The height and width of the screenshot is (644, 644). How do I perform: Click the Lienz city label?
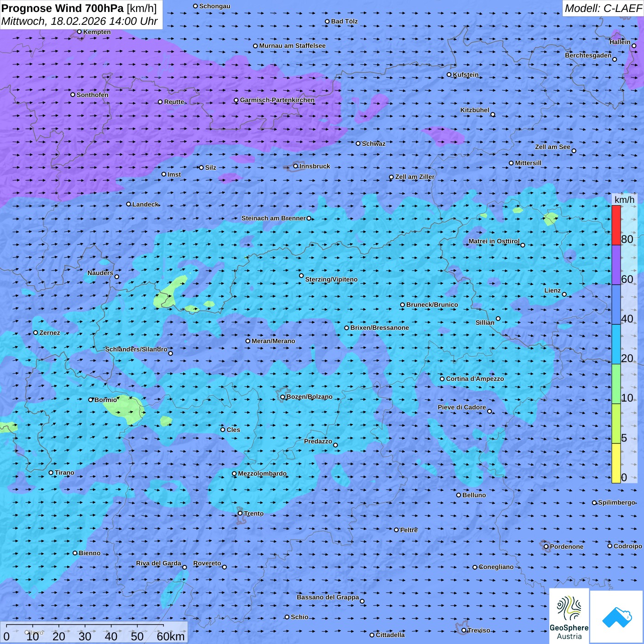(x=552, y=290)
